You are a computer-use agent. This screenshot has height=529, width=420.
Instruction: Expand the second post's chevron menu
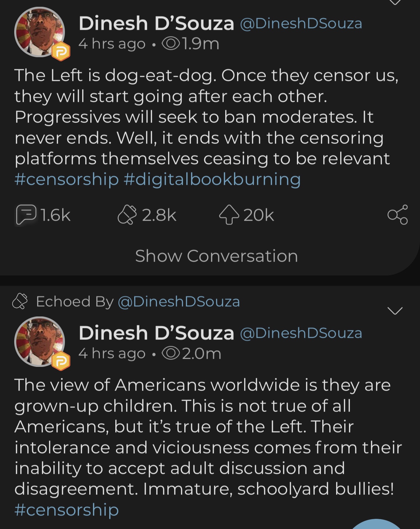click(x=395, y=310)
